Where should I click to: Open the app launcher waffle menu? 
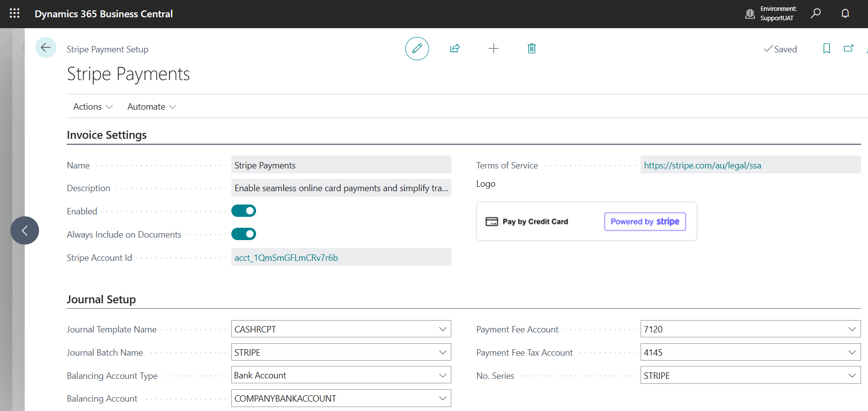pyautogui.click(x=14, y=13)
